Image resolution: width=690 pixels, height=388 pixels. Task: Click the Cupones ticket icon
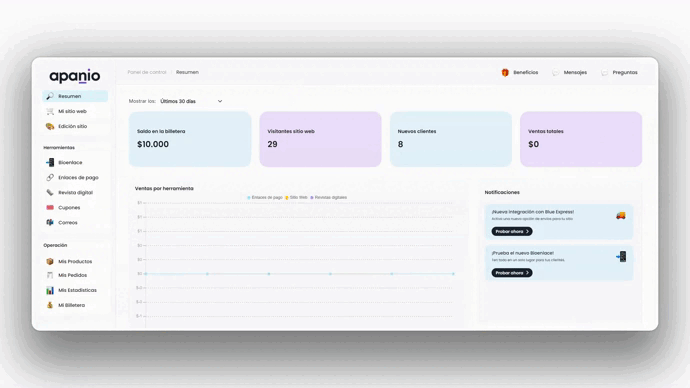[50, 207]
